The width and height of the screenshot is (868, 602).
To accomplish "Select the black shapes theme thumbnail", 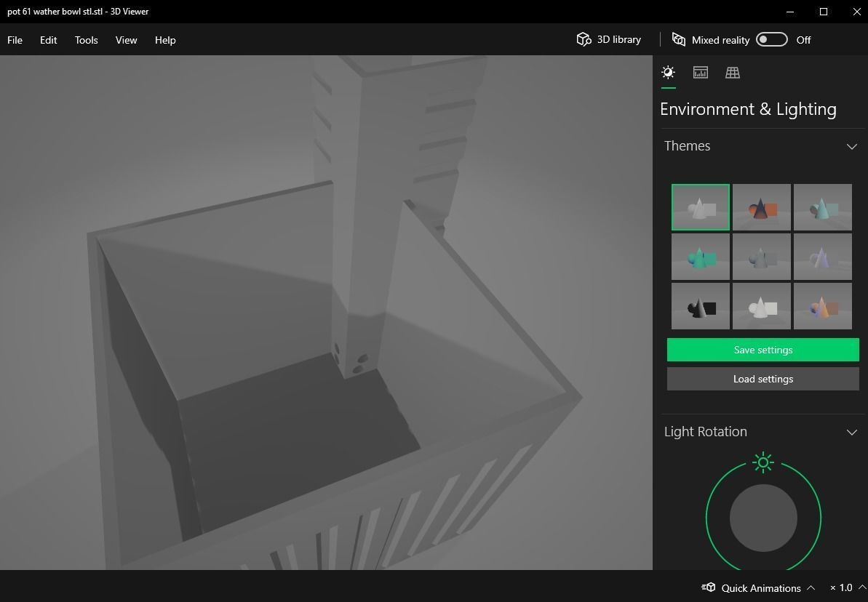I will pos(700,306).
